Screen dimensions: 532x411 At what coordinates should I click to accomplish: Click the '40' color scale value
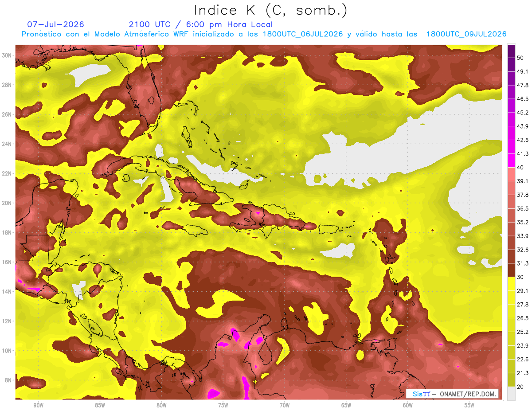click(x=520, y=167)
